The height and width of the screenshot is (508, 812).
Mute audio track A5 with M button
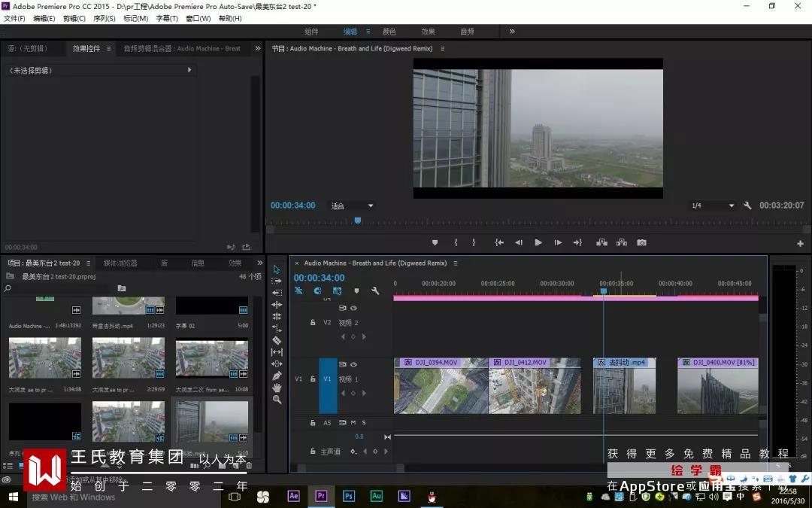353,423
